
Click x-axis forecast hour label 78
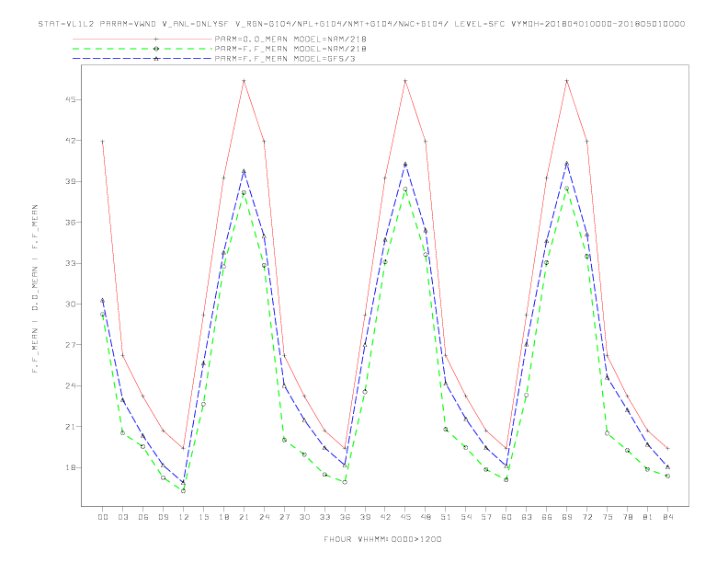pyautogui.click(x=628, y=517)
